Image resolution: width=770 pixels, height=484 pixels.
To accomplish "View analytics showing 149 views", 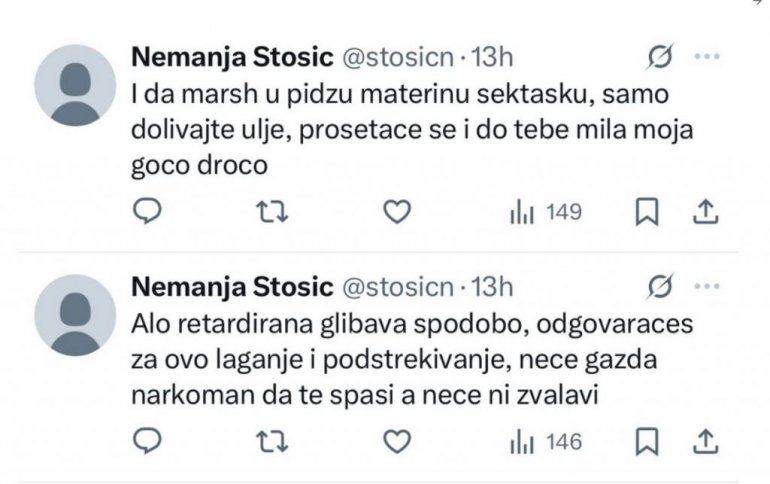I will point(546,212).
